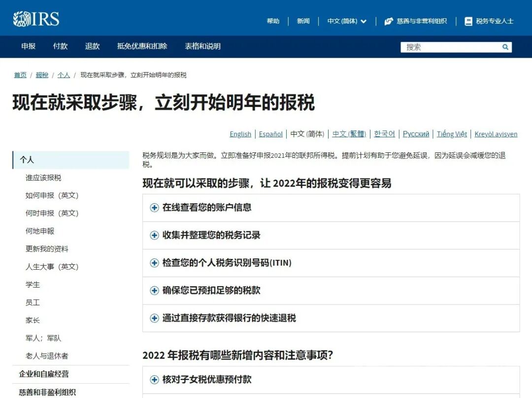Open the 表格和说明 menu

point(202,46)
